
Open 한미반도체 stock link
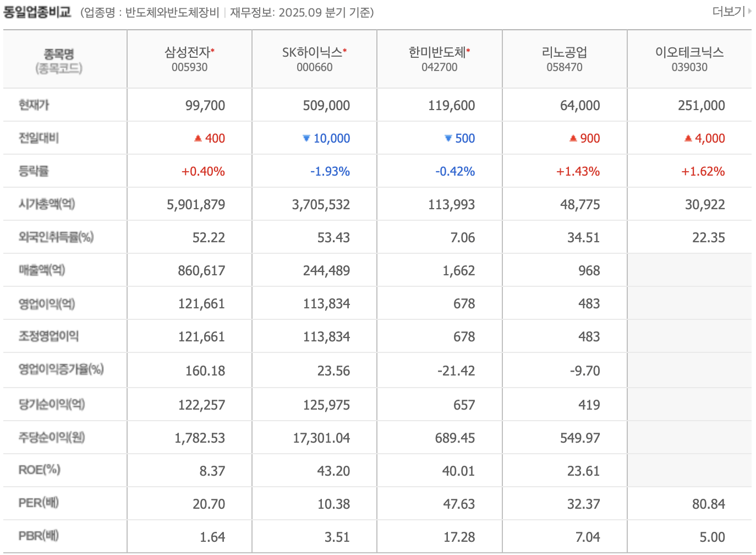pyautogui.click(x=437, y=52)
